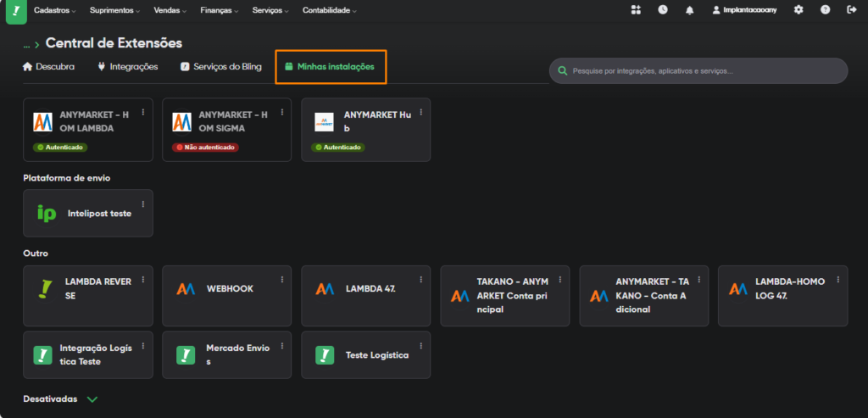Open the Cadastros dropdown menu
The width and height of the screenshot is (868, 418).
(x=55, y=10)
